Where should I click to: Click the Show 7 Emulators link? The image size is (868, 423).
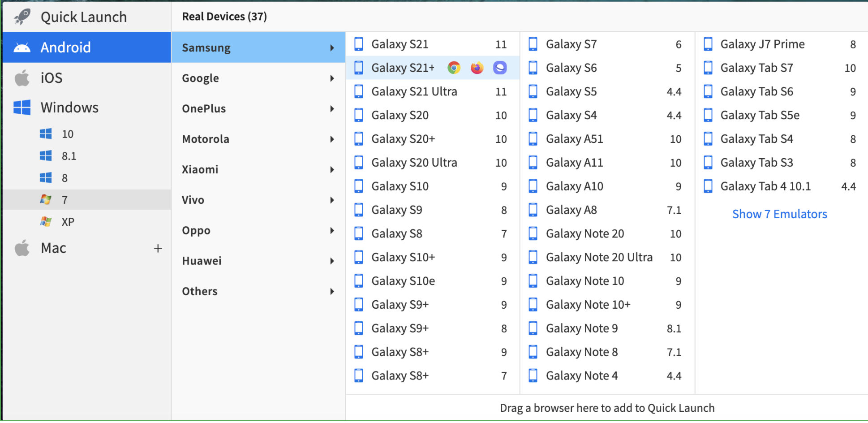click(779, 214)
